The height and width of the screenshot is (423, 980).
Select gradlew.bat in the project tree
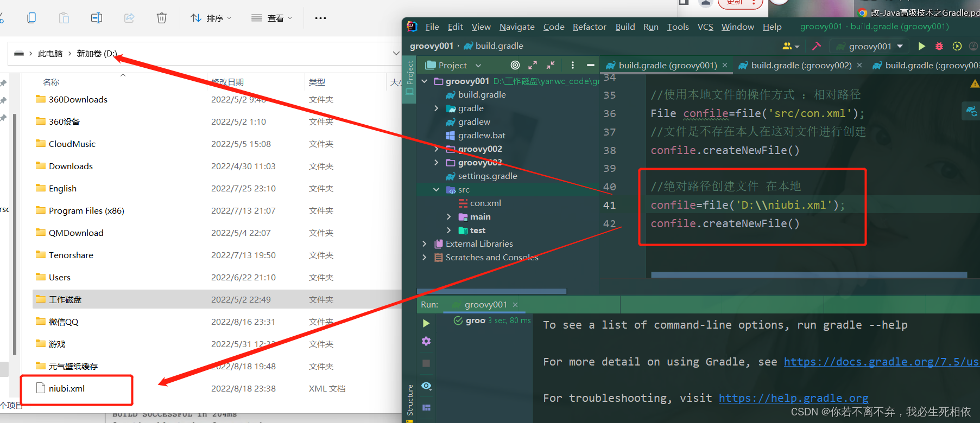click(x=476, y=135)
